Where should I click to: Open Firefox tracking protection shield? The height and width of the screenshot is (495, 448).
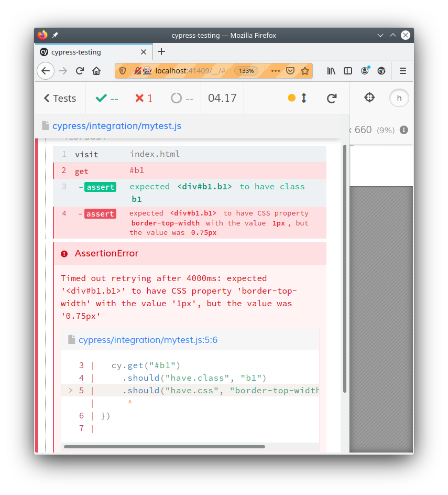pos(122,70)
